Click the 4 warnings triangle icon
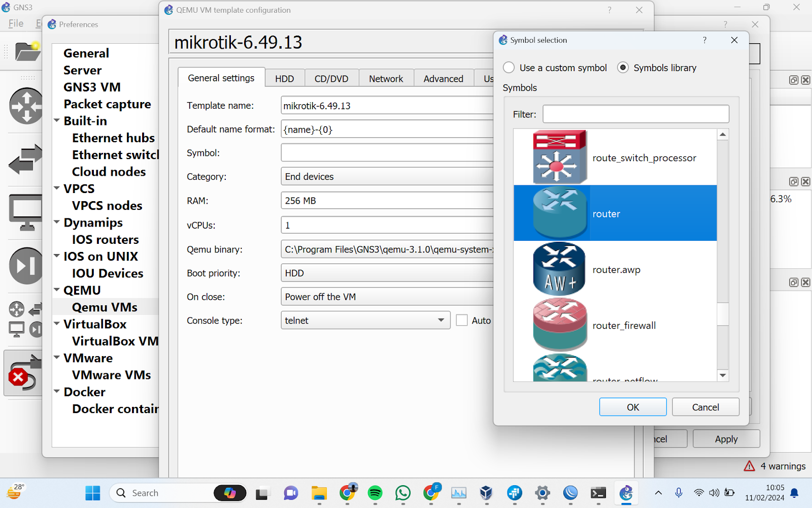The image size is (812, 508). pos(749,466)
